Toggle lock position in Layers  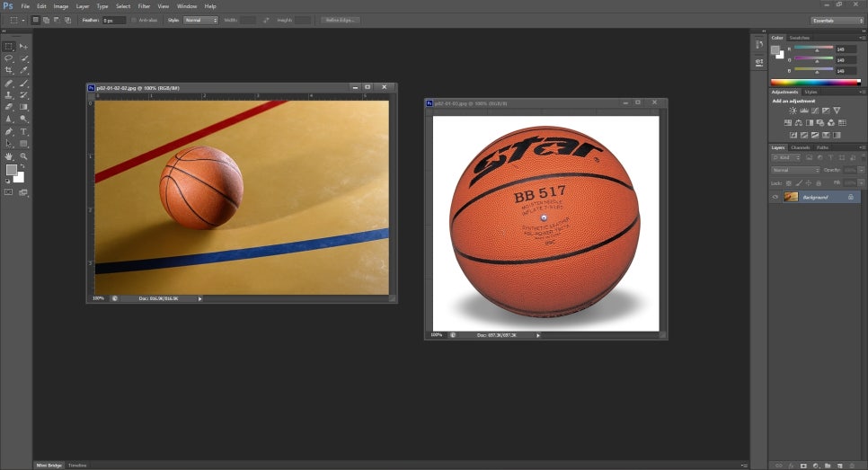pyautogui.click(x=808, y=183)
